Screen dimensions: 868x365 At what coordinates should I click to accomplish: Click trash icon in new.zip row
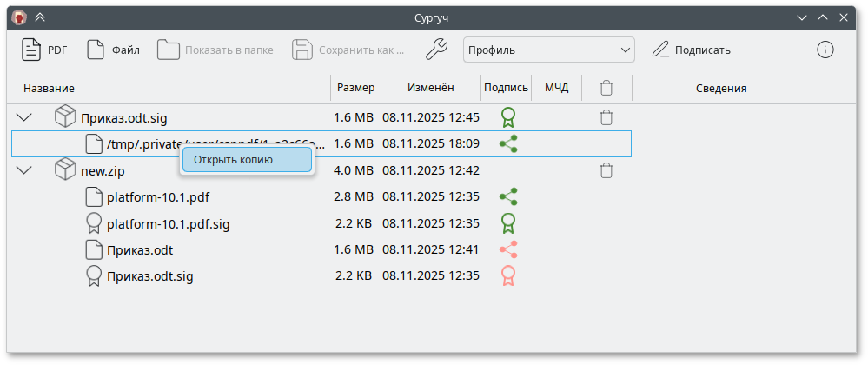click(606, 171)
